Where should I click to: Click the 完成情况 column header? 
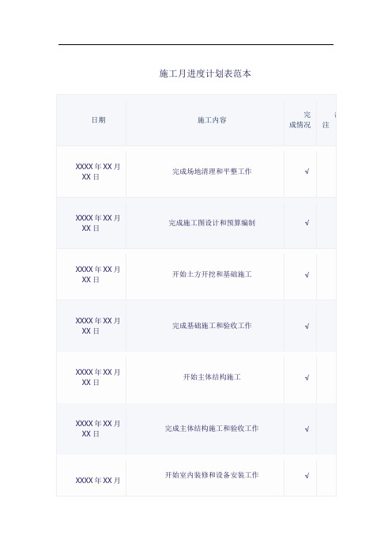click(x=300, y=119)
